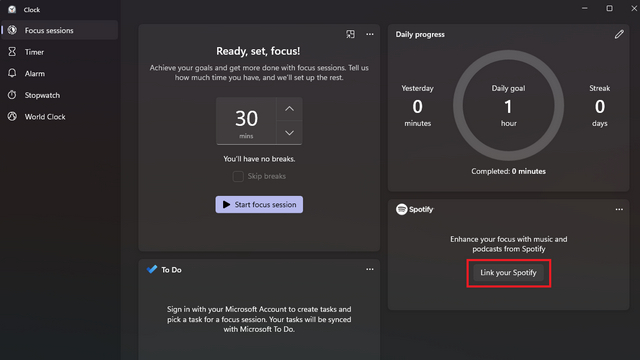Open the World Clock page
The image size is (640, 360).
60,117
